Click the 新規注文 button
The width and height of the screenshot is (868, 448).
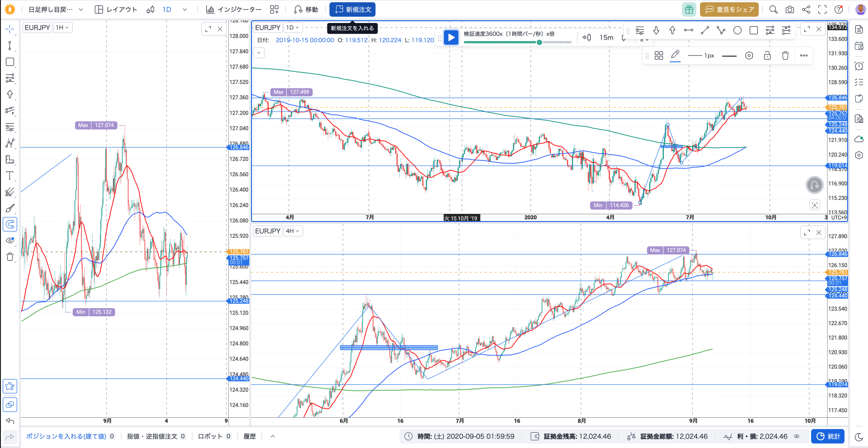(x=352, y=9)
